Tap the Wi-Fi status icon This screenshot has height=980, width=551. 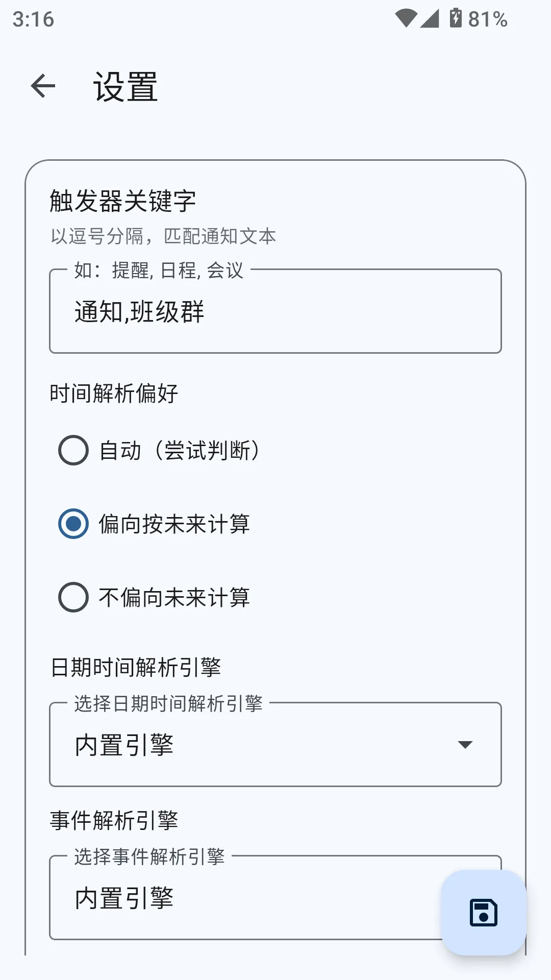coord(406,19)
